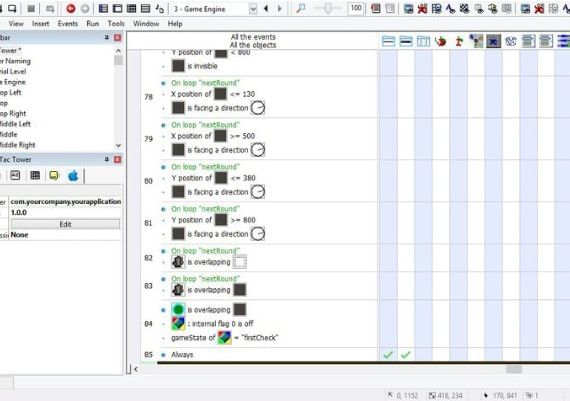Open Frame editor icon in toolbar
570x401 pixels.
117,9
